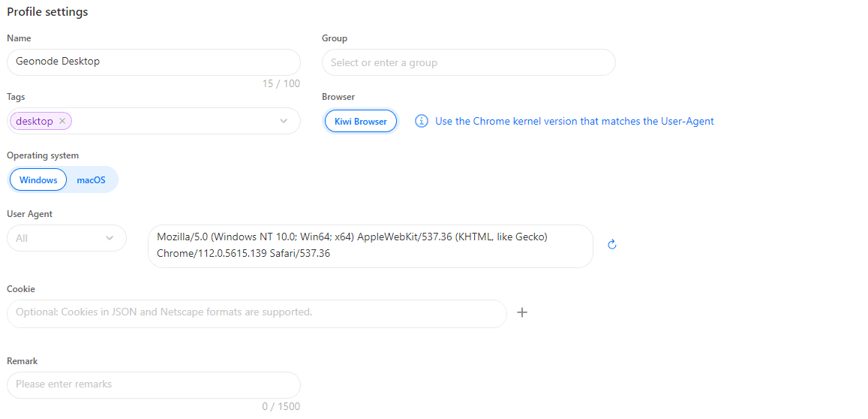Screen dimensions: 868x419
Task: Click the chevron arrow in the All dropdown
Action: click(x=110, y=238)
